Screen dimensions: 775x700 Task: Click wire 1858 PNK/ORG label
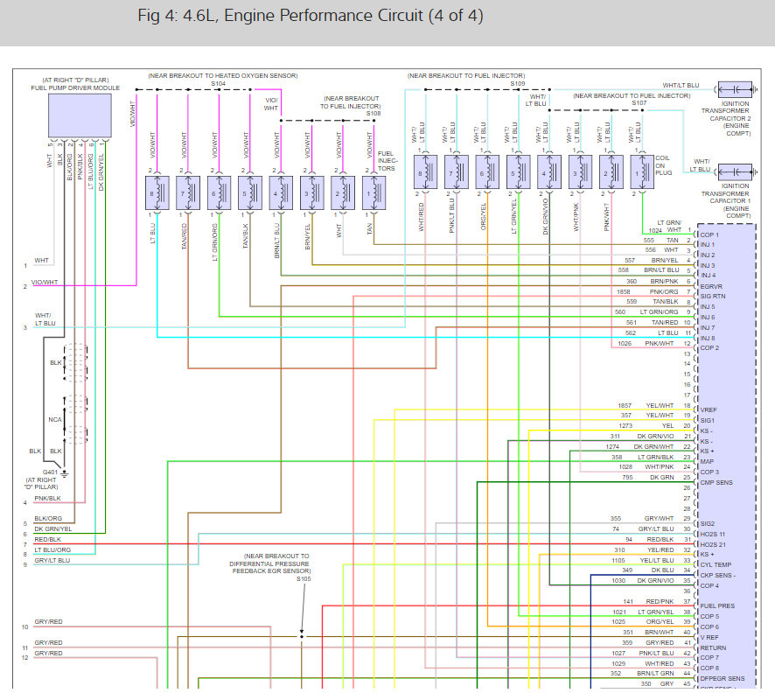pos(647,291)
